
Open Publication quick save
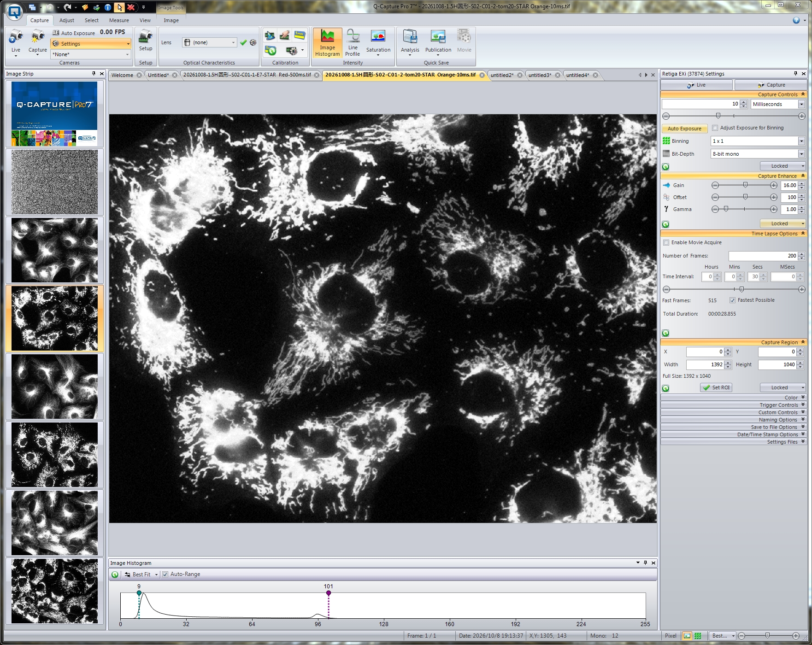pos(438,43)
